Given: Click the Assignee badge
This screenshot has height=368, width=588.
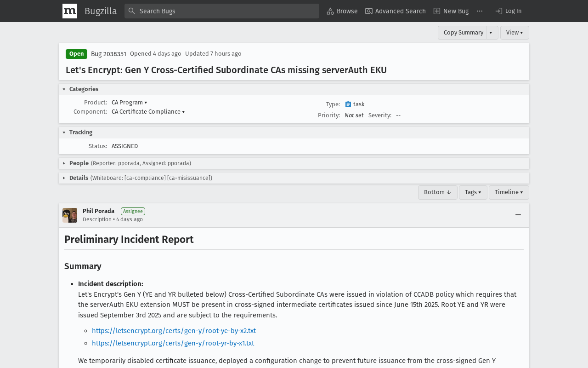Looking at the screenshot, I should (x=133, y=211).
